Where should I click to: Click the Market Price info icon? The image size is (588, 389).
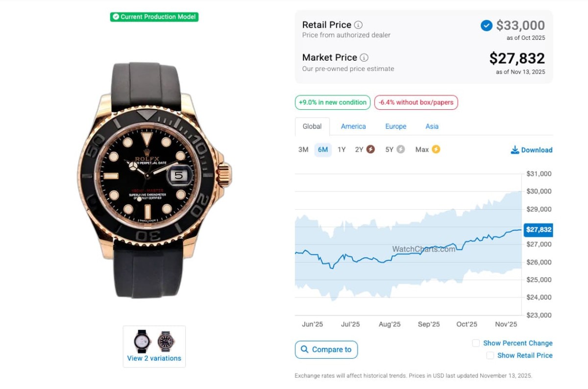point(364,58)
